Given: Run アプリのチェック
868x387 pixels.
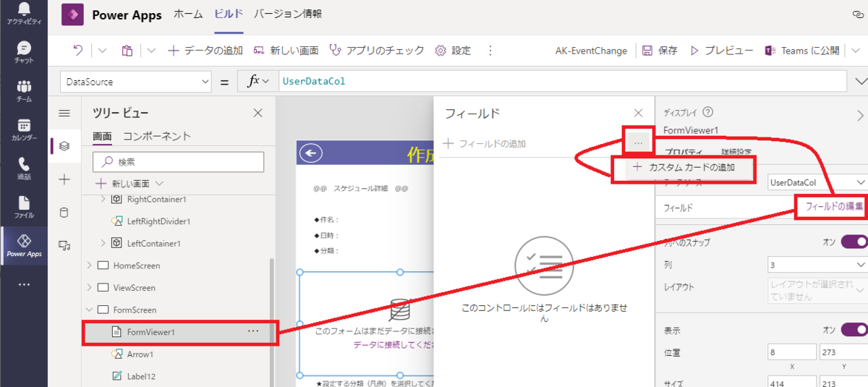Looking at the screenshot, I should click(x=377, y=51).
